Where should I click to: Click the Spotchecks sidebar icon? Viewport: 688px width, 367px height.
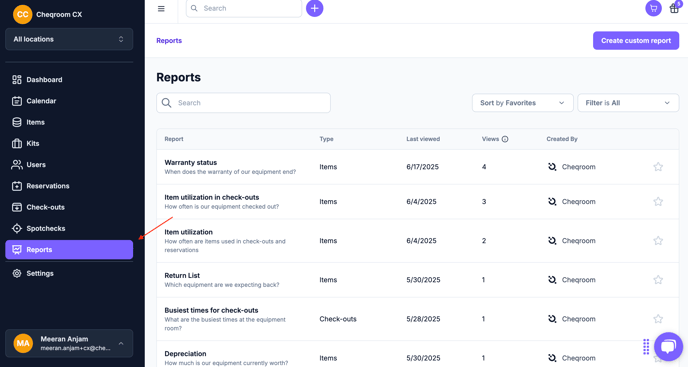tap(17, 228)
